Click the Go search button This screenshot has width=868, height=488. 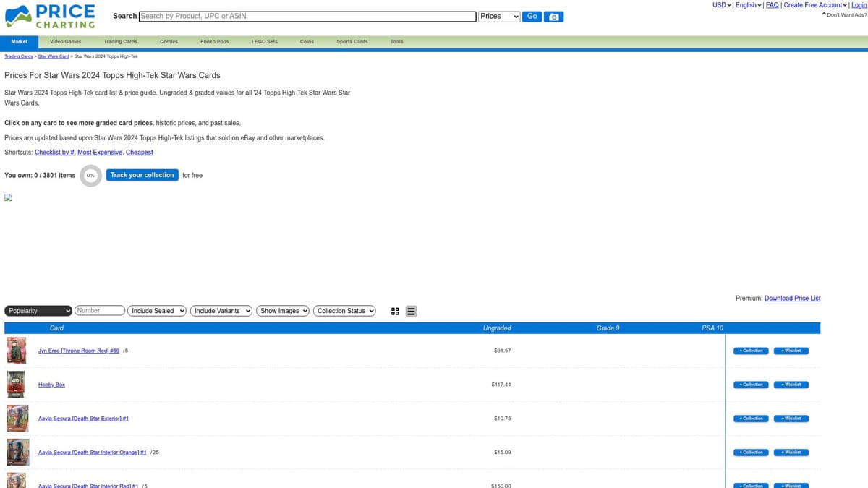coord(532,16)
